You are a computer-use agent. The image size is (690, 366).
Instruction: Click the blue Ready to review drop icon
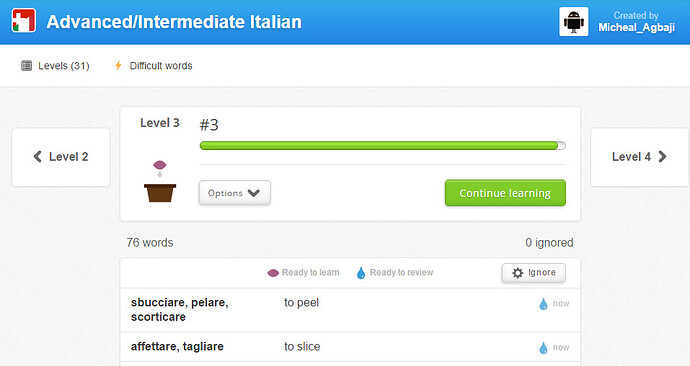(361, 273)
